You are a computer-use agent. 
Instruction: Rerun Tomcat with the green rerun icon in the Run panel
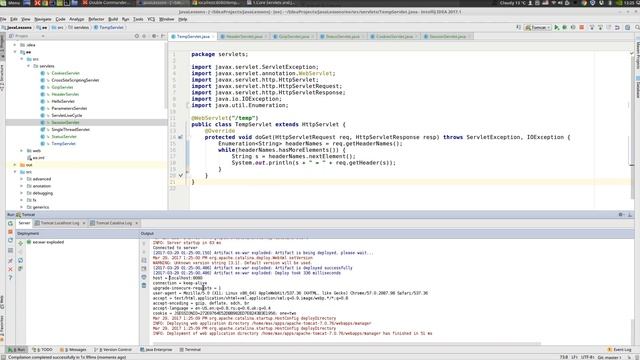[11, 223]
